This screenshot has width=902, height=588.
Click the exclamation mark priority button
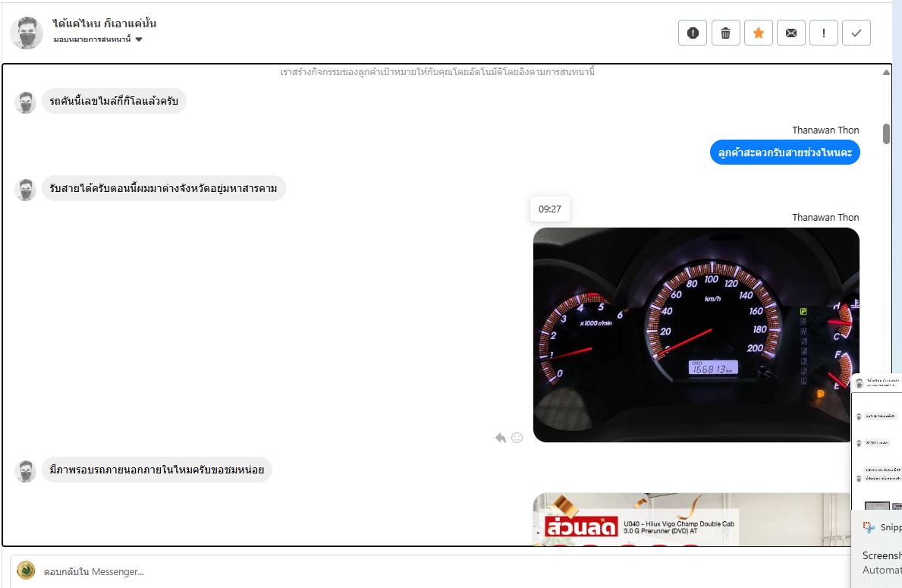tap(823, 33)
